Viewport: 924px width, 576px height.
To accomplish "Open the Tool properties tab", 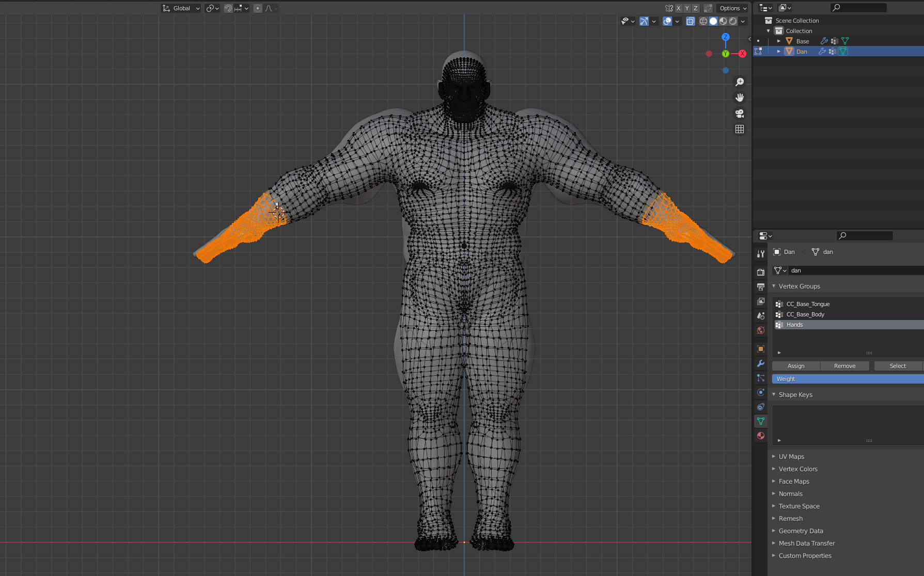I will tap(760, 253).
